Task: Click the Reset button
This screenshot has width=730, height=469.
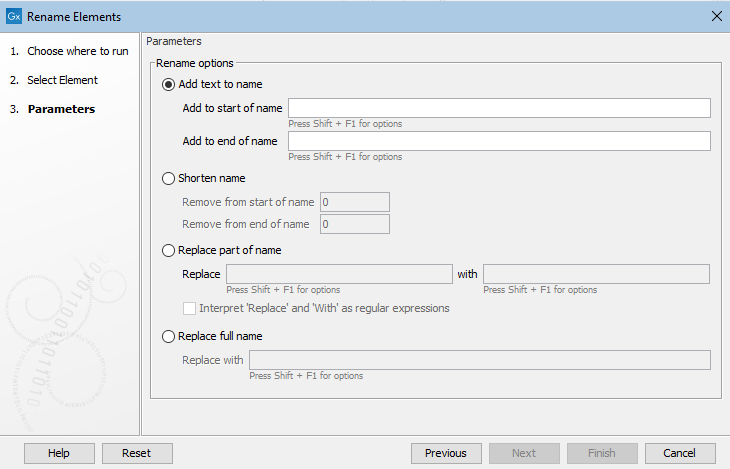Action: 137,453
